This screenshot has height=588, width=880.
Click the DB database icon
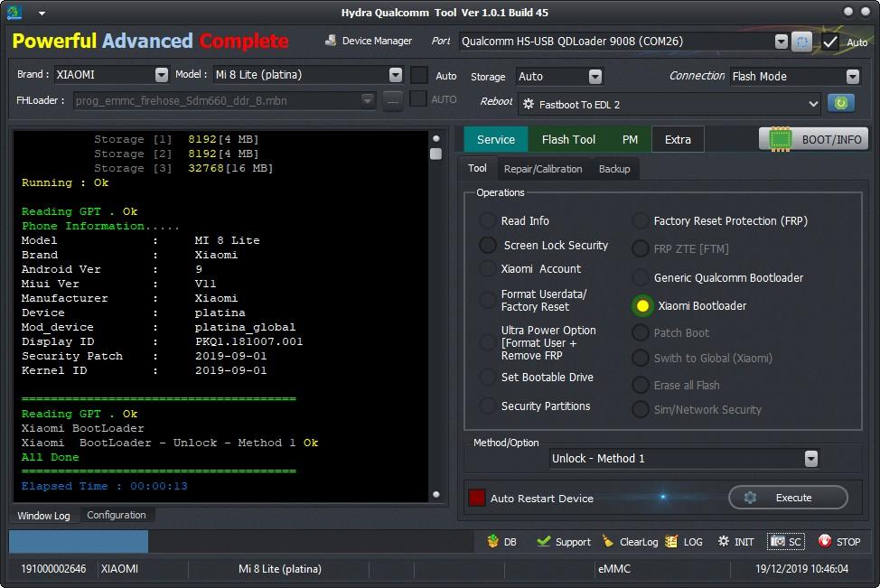coord(492,541)
